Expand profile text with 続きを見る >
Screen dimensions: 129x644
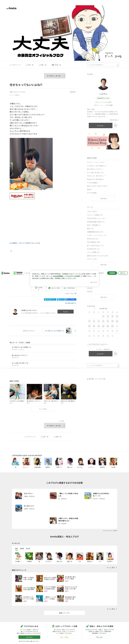(114, 120)
